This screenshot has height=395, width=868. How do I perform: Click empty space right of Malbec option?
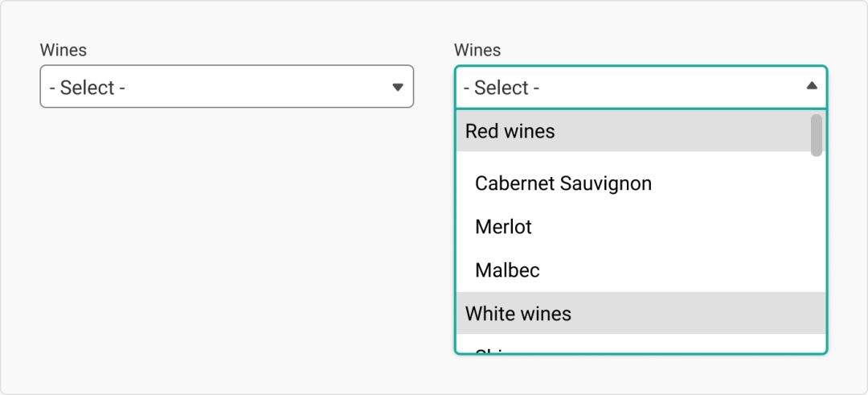coord(683,270)
